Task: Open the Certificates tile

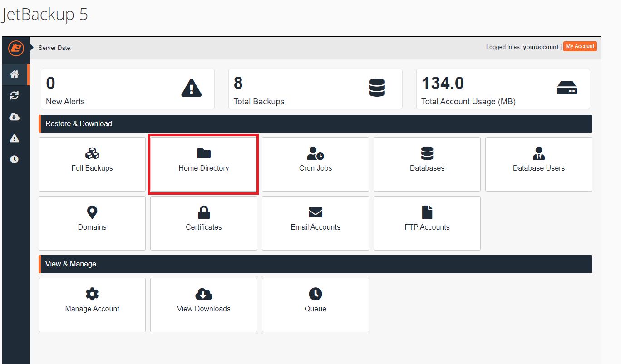Action: [204, 223]
